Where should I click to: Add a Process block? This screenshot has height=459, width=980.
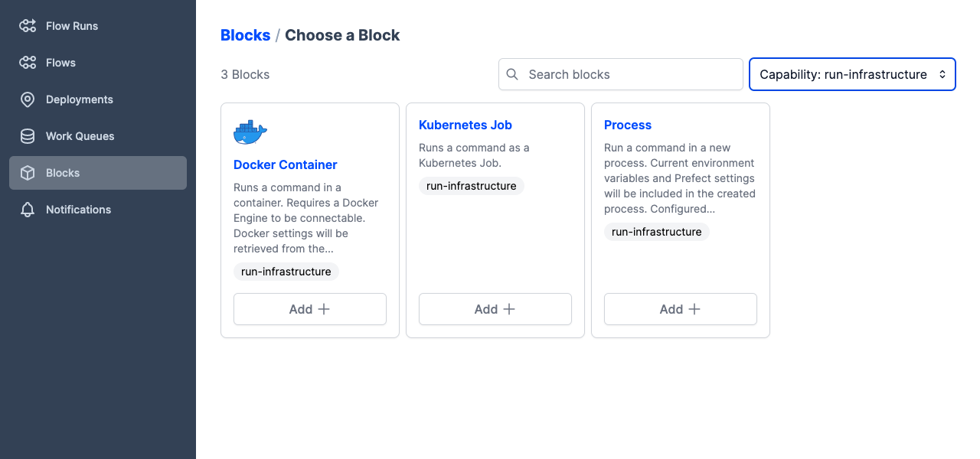pyautogui.click(x=681, y=309)
